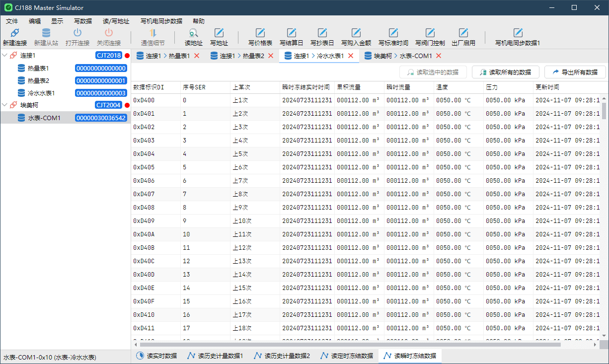The height and width of the screenshot is (364, 609).
Task: Click the 写结算日 toolbar icon
Action: 292,33
